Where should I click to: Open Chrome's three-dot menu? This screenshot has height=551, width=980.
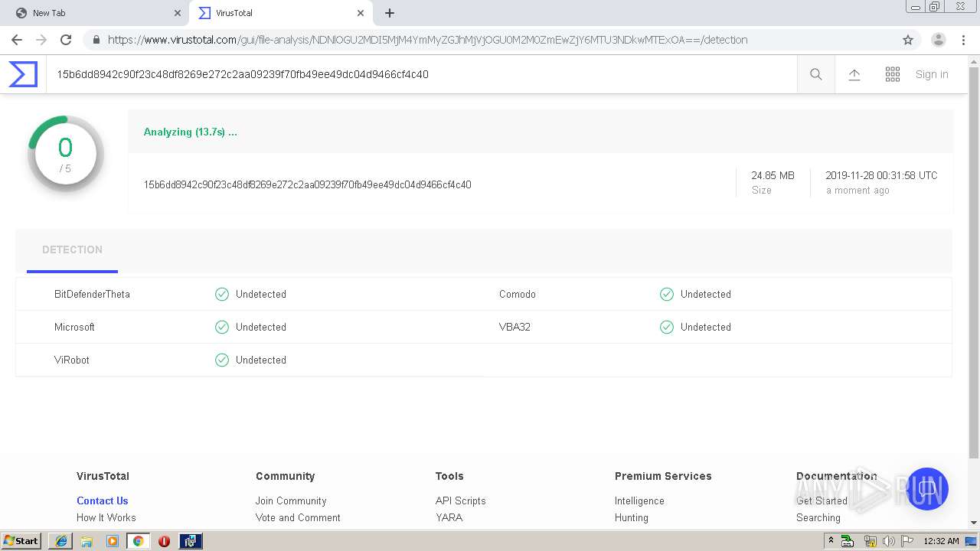963,40
